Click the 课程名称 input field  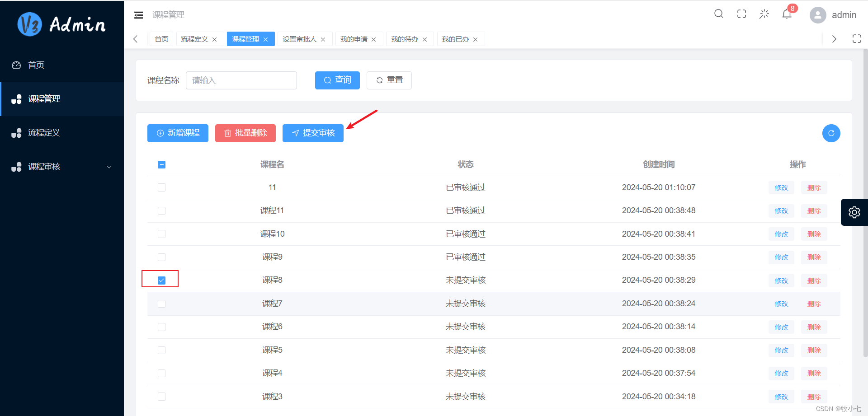[x=241, y=80]
